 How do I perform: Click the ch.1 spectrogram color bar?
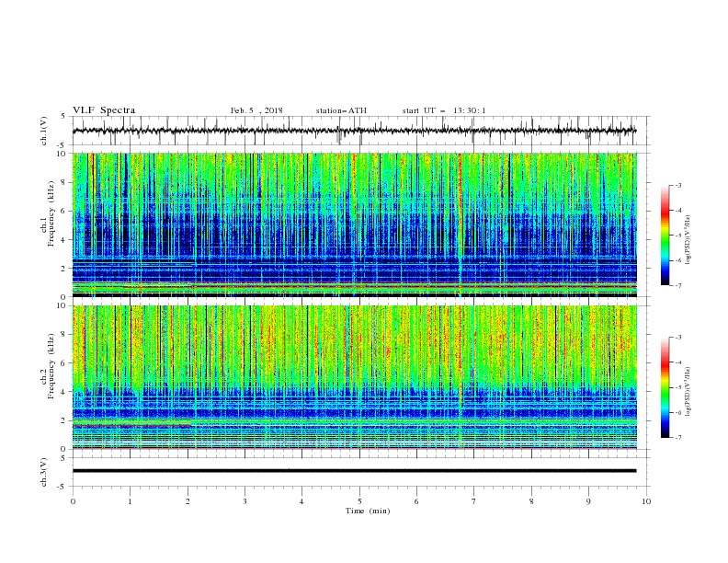[x=665, y=236]
